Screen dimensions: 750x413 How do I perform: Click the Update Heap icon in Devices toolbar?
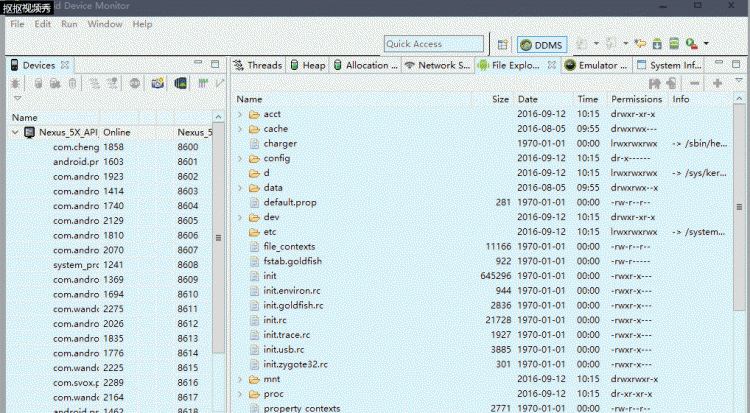pos(38,83)
